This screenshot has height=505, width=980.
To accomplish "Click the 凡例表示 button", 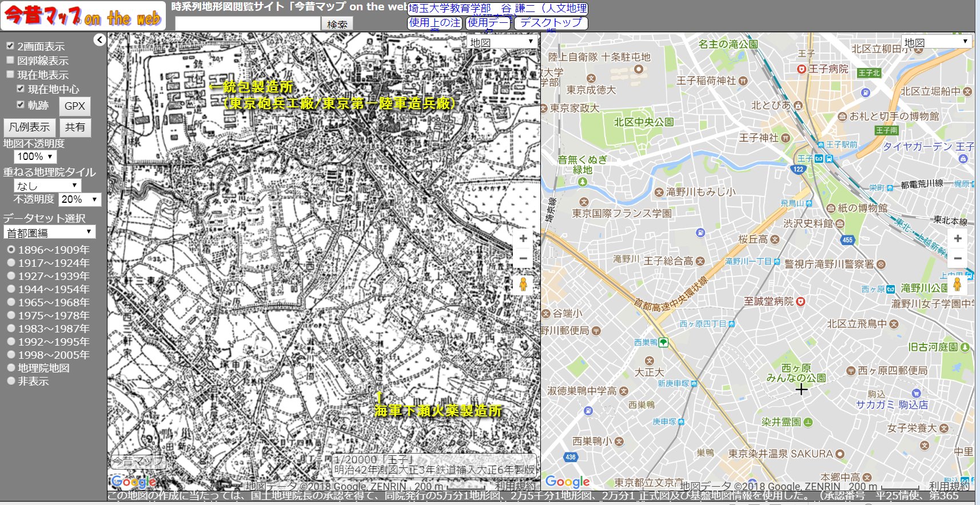I will point(29,127).
